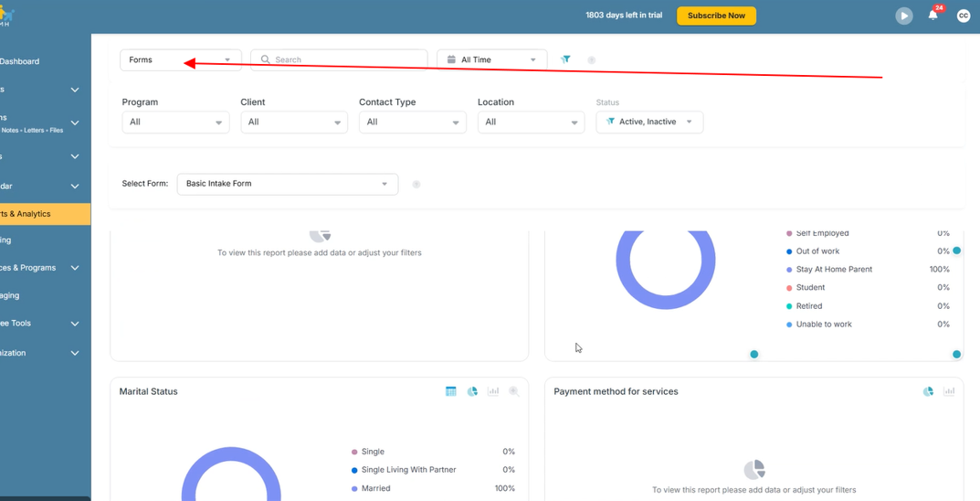Click the Subscribe Now button
The image size is (980, 501).
tap(716, 16)
